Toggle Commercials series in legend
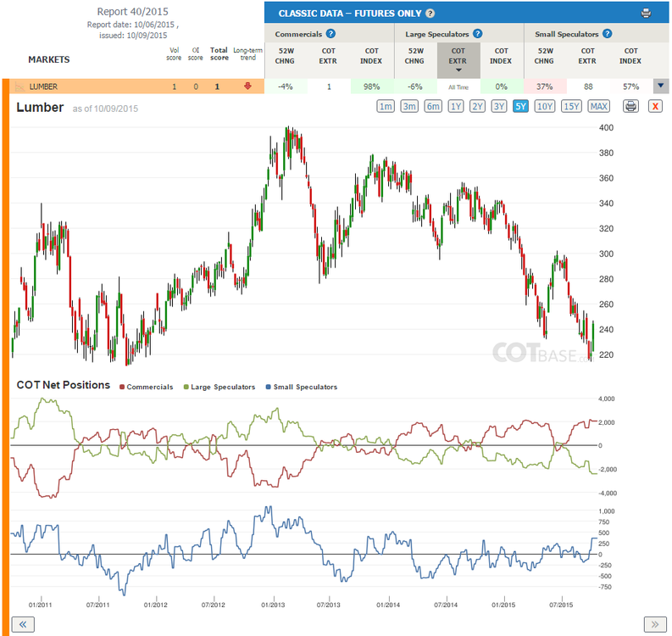The height and width of the screenshot is (636, 672). (146, 387)
